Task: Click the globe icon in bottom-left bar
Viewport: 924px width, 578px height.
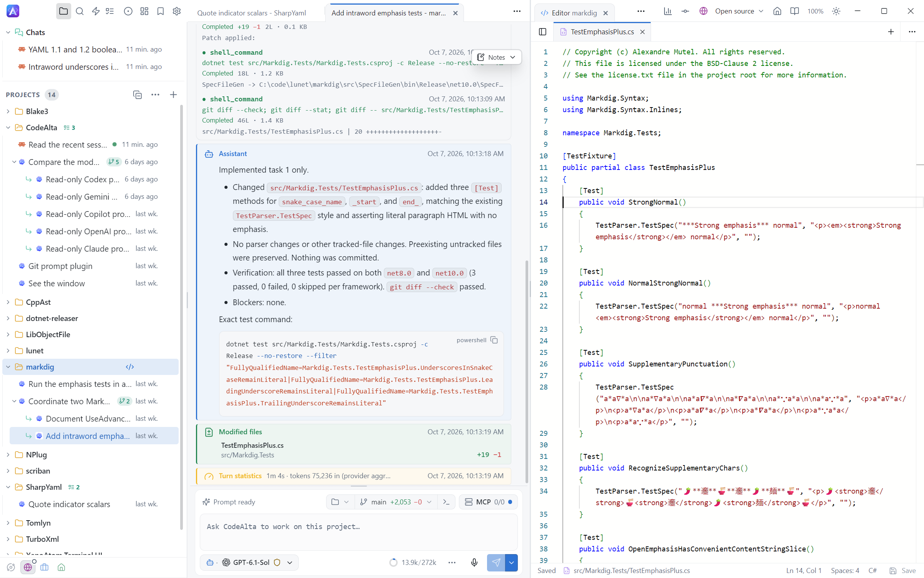Action: click(28, 567)
